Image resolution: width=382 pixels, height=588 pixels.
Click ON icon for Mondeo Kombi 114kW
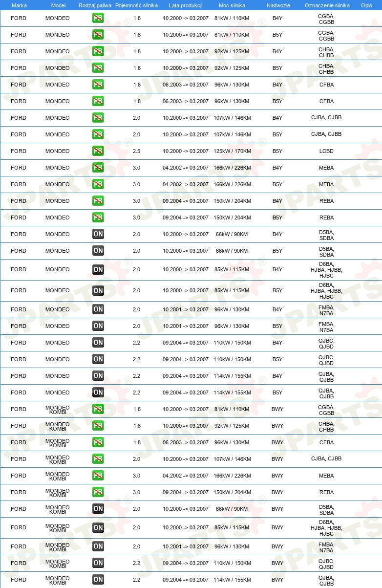coord(98,580)
